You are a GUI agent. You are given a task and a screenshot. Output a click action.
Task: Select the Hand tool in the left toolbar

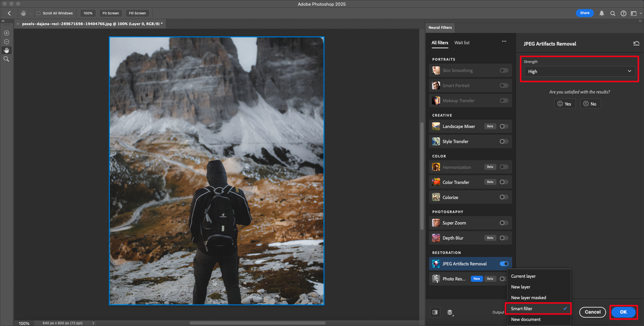7,50
